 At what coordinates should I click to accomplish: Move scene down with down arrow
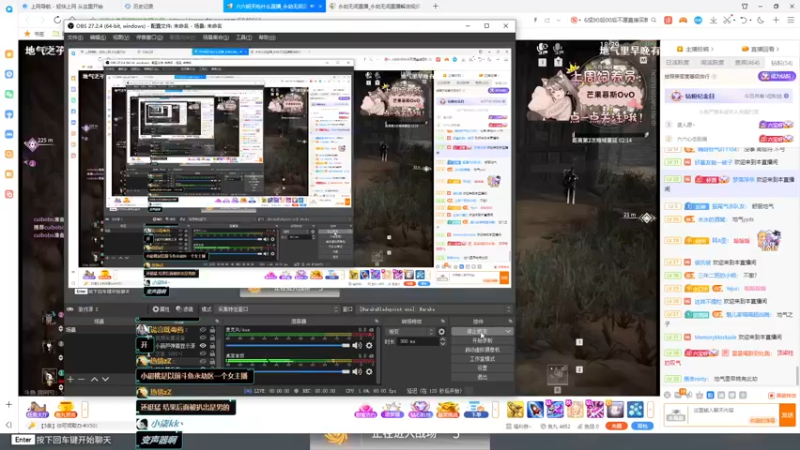(x=105, y=379)
